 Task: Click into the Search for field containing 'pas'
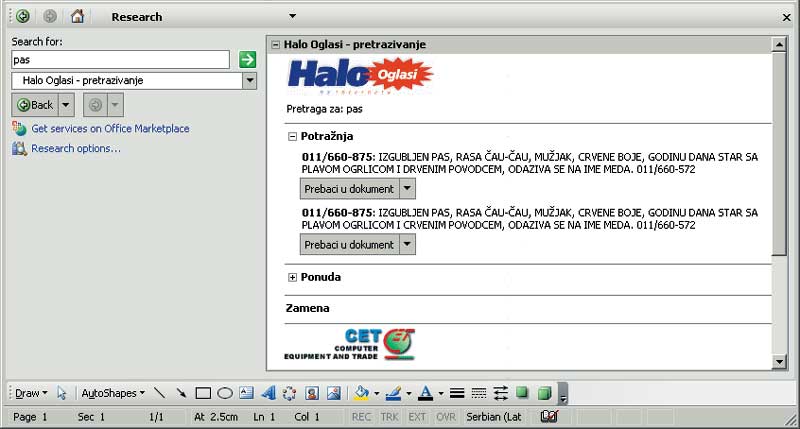tap(120, 60)
